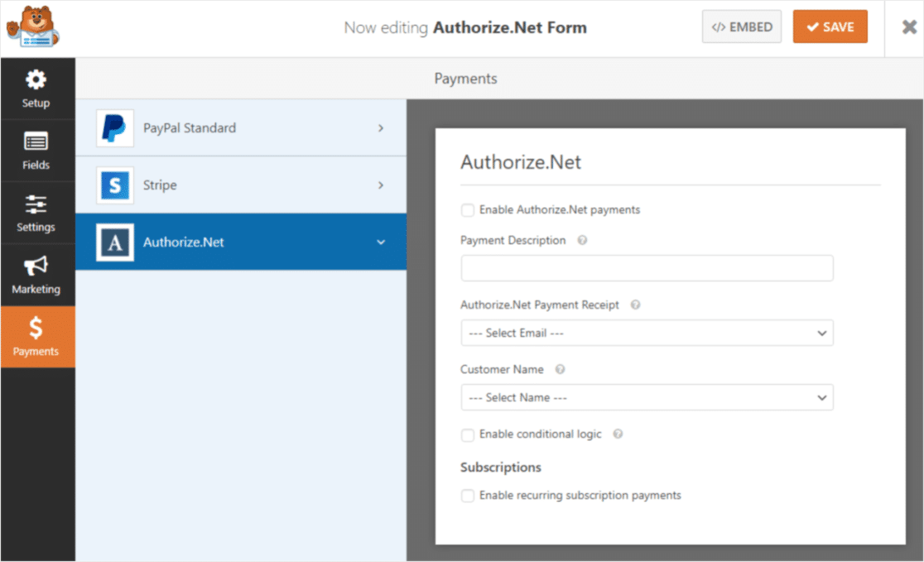Click the SAVE button
924x562 pixels.
click(x=830, y=26)
